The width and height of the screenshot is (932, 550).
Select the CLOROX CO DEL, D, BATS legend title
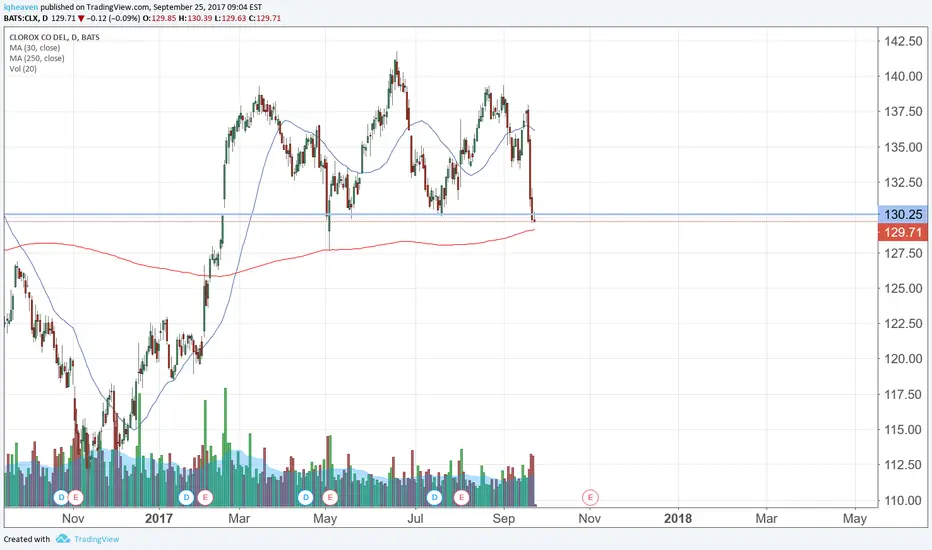[x=54, y=37]
